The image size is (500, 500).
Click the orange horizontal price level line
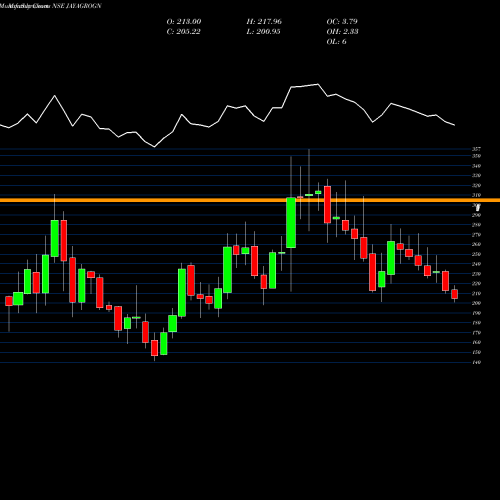pos(250,200)
